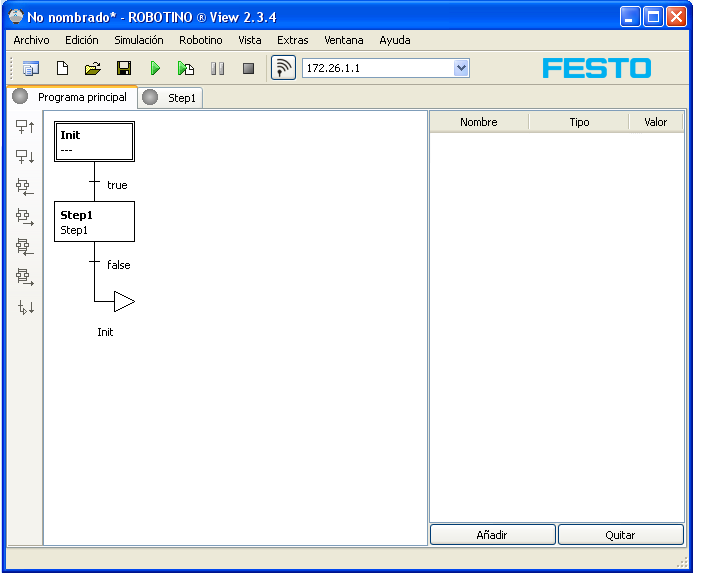Image resolution: width=710 pixels, height=574 pixels.
Task: Sort variables by the Nombre column header
Action: click(479, 122)
